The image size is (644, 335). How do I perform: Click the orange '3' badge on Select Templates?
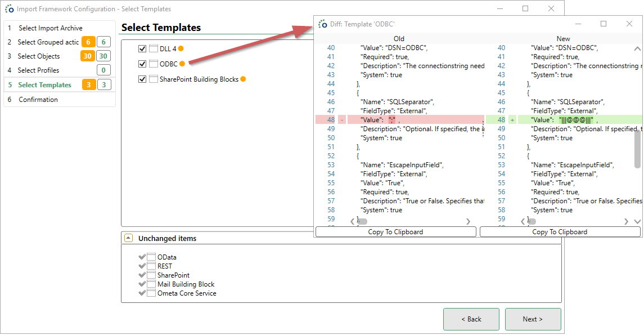click(88, 84)
